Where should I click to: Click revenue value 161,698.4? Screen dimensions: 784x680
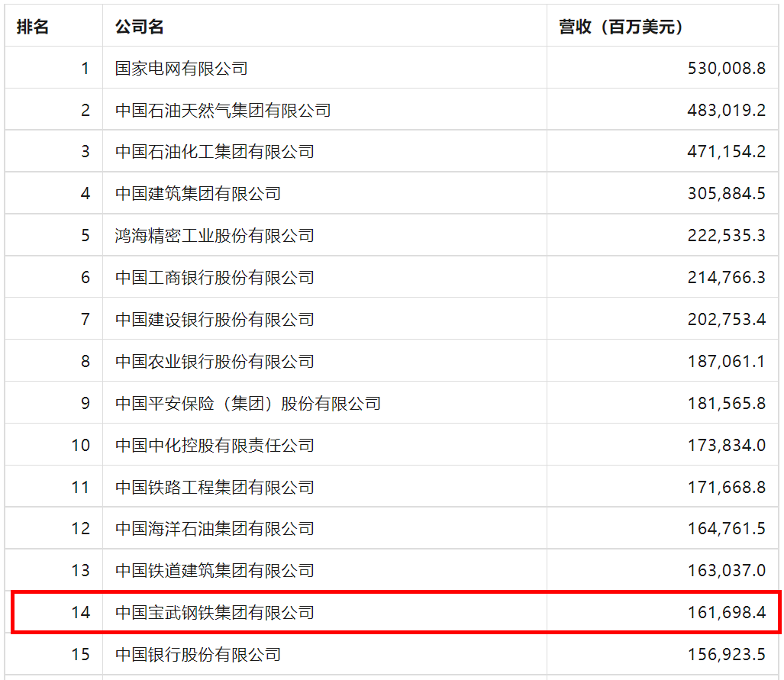727,613
